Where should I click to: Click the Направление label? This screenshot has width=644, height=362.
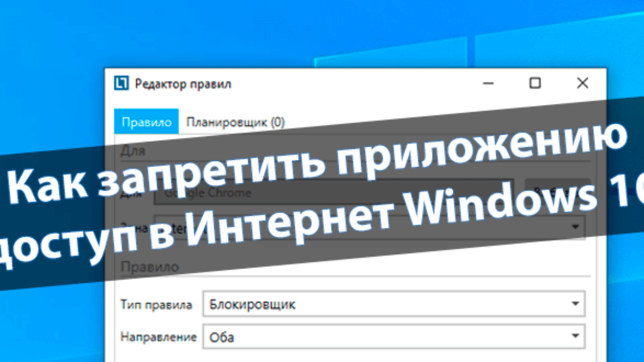click(x=158, y=337)
